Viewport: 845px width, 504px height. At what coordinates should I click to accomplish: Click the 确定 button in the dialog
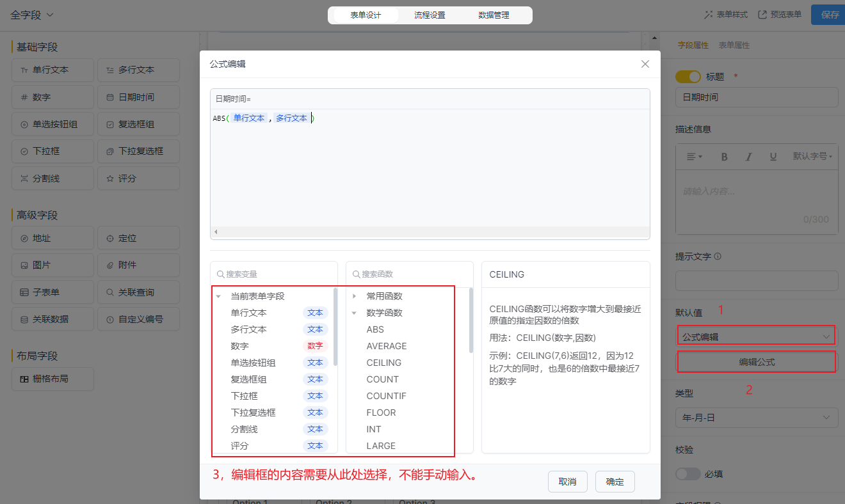[615, 482]
